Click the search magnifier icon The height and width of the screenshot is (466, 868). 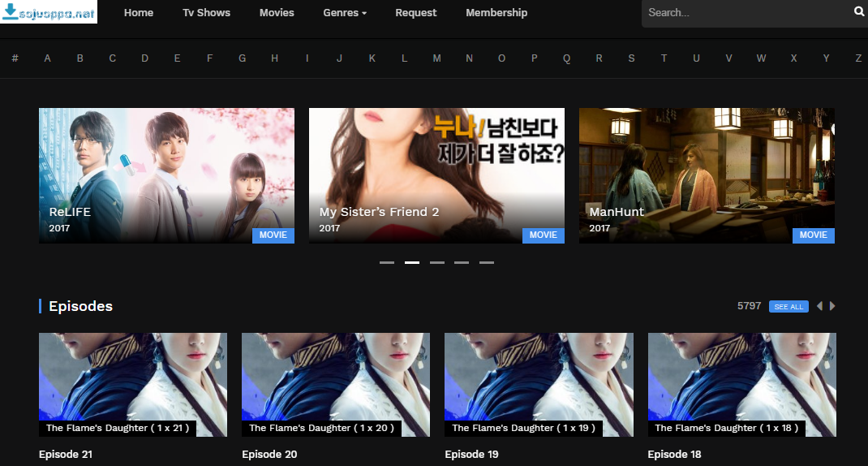pos(858,11)
